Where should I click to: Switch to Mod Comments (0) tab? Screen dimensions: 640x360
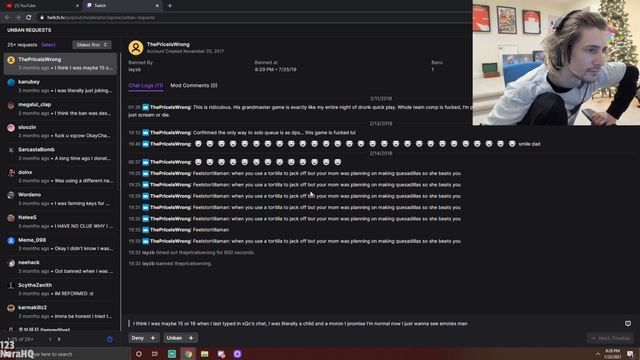tap(194, 85)
